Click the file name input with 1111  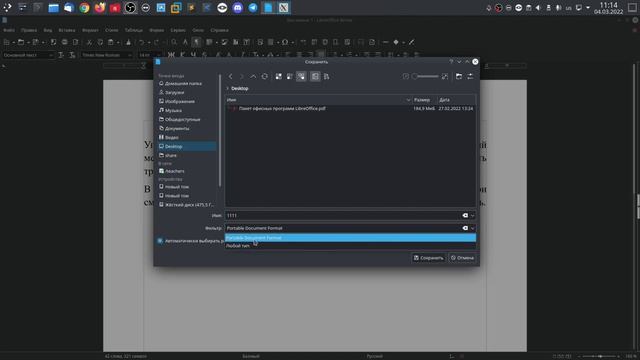coord(343,216)
